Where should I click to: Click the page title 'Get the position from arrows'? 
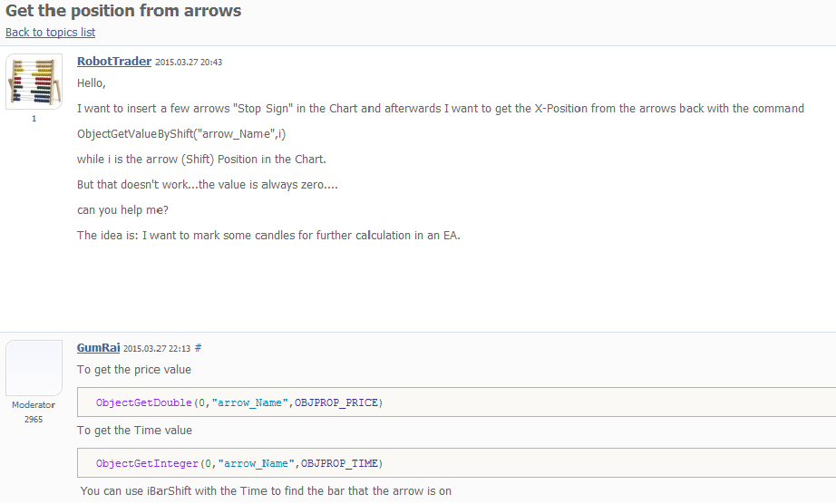tap(123, 12)
